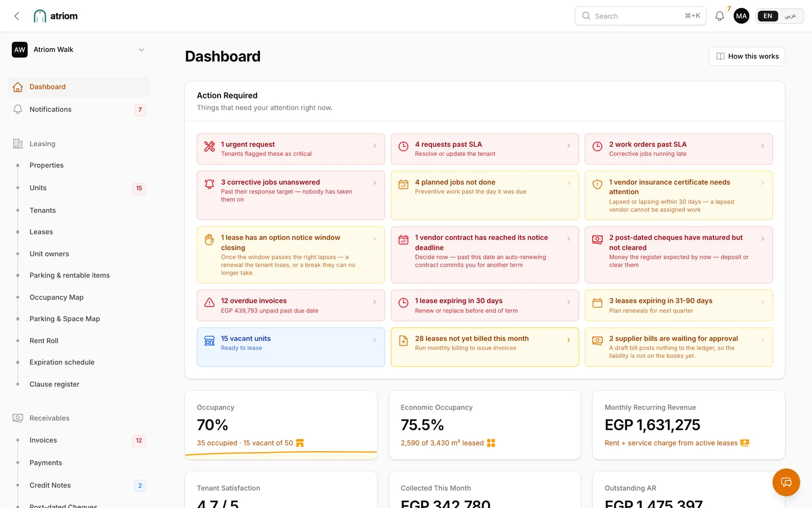812x508 pixels.
Task: Click the Search input field
Action: click(640, 16)
